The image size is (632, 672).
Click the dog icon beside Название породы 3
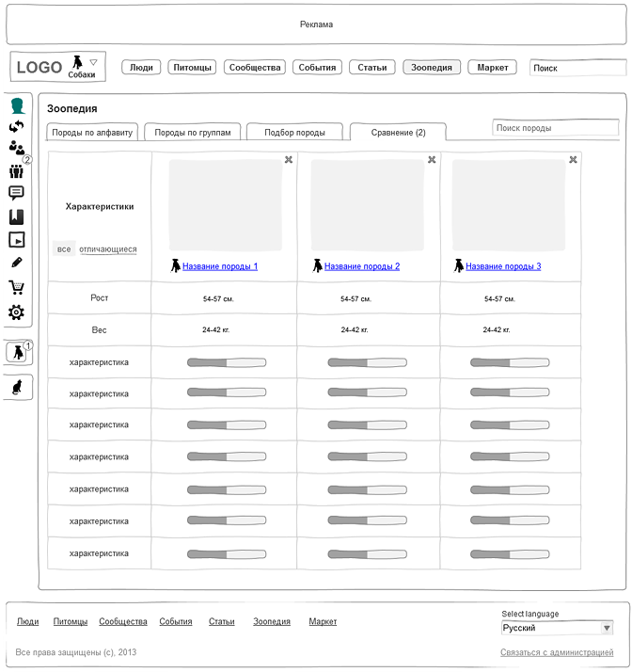click(459, 265)
